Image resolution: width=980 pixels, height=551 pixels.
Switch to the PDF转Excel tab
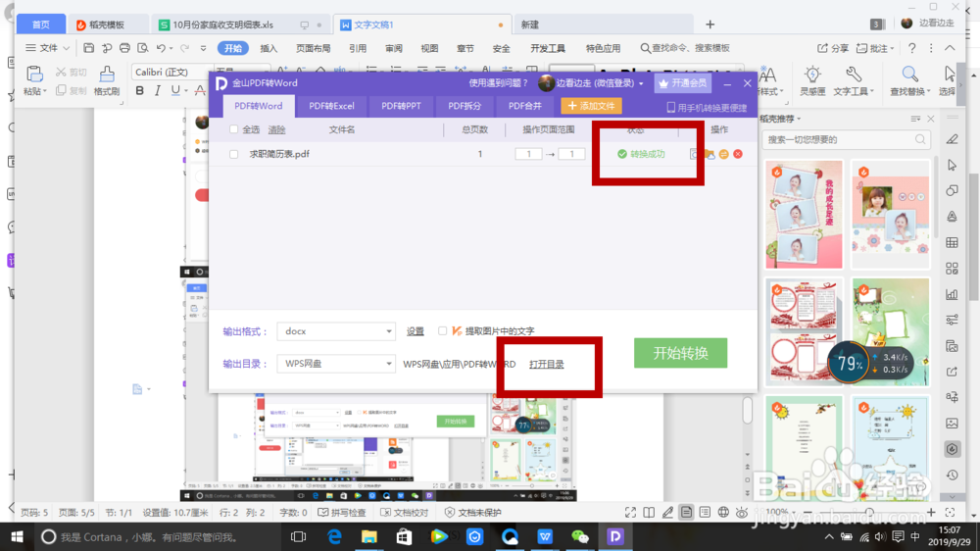[331, 106]
